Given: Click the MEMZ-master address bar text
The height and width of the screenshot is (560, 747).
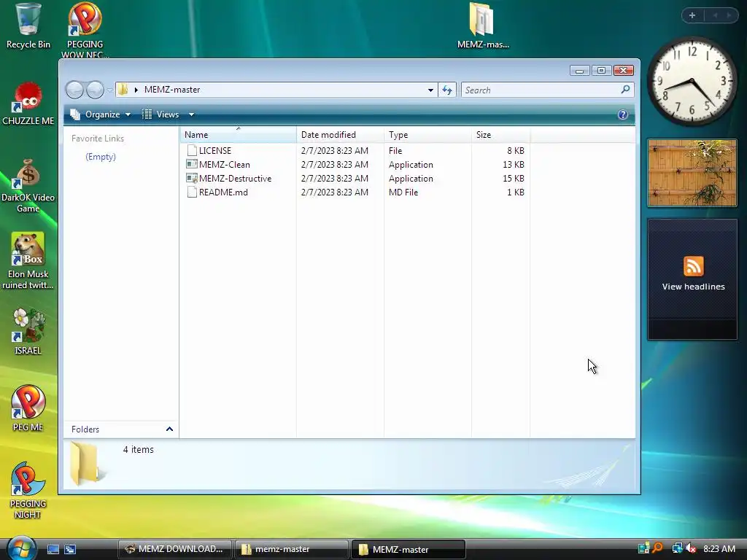Looking at the screenshot, I should (172, 90).
